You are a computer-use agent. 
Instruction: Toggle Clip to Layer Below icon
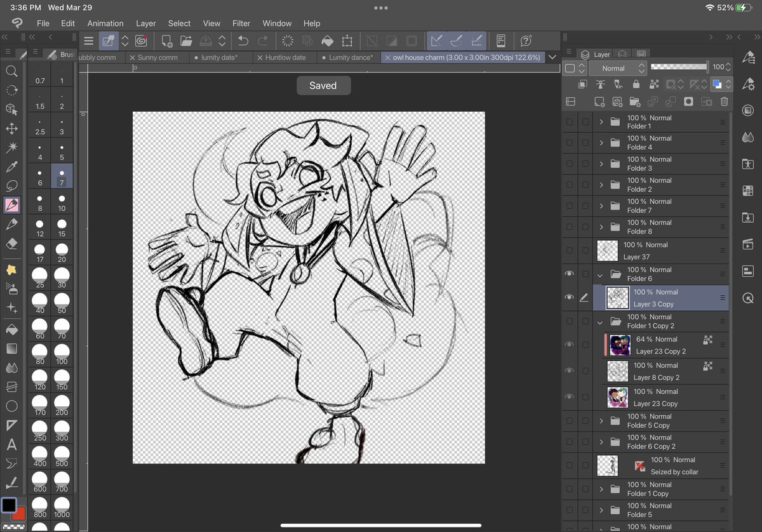click(582, 84)
